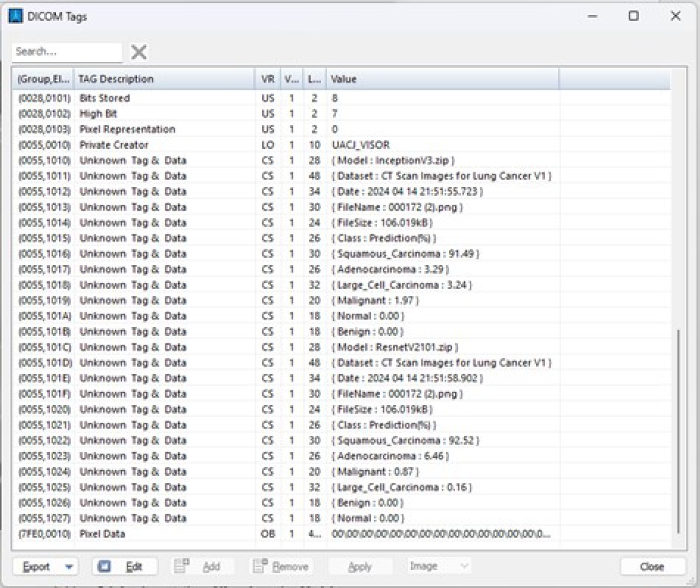700x588 pixels.
Task: Clear search with the X icon
Action: click(139, 53)
